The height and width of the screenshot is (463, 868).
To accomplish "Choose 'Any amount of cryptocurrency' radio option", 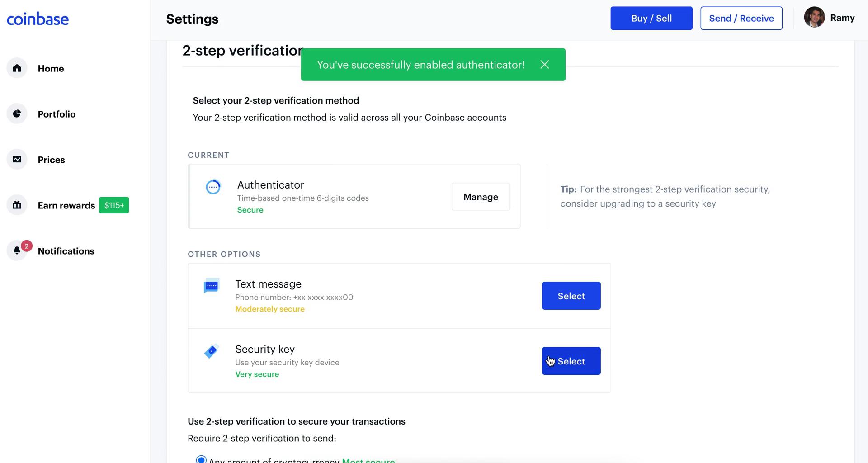I will click(x=201, y=459).
